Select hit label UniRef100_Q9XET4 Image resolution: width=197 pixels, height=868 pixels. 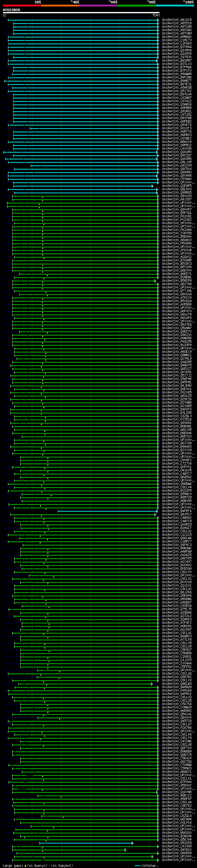click(177, 125)
